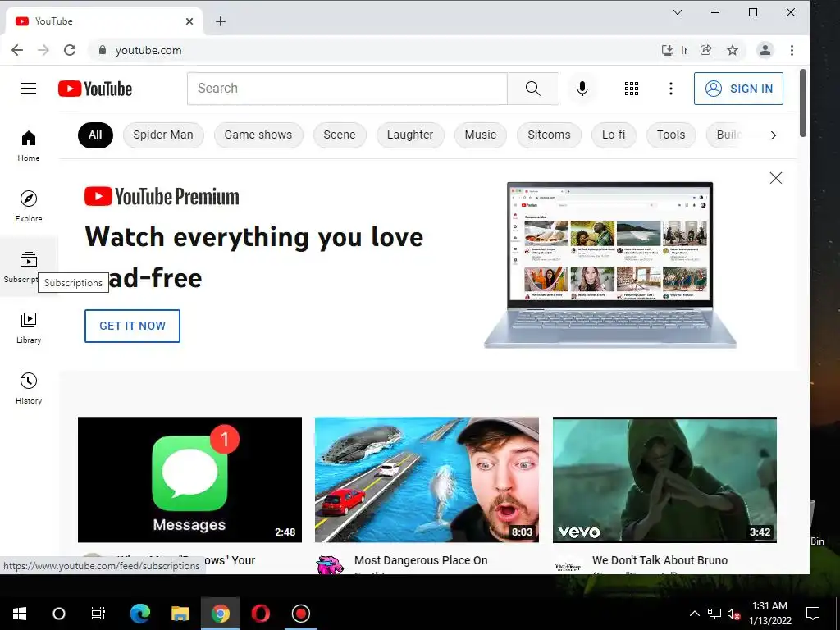This screenshot has height=630, width=840.
Task: Click the SIGN IN button
Action: click(739, 89)
